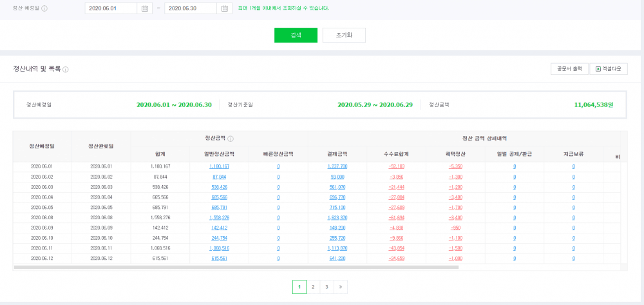Go to next pages with » arrow
This screenshot has height=305, width=644.
coord(341,287)
